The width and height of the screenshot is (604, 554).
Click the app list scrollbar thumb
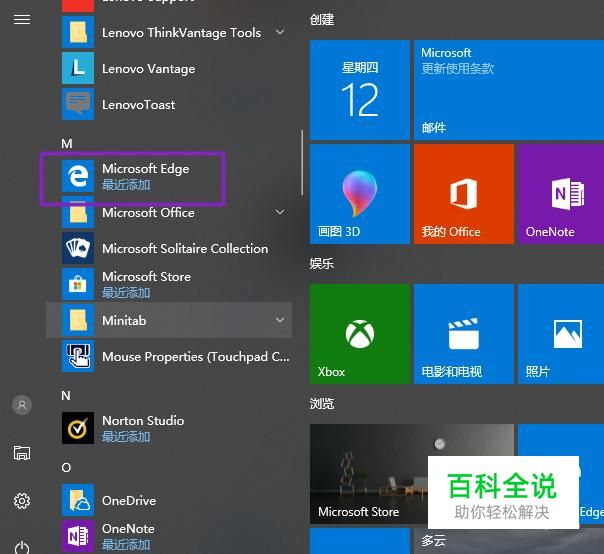click(x=302, y=163)
